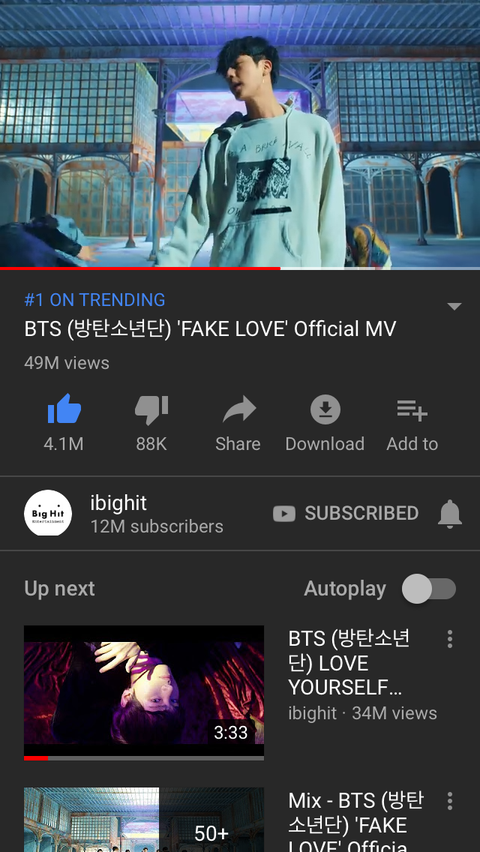Screen dimensions: 480x852
Task: Expand the video description arrow
Action: (x=454, y=306)
